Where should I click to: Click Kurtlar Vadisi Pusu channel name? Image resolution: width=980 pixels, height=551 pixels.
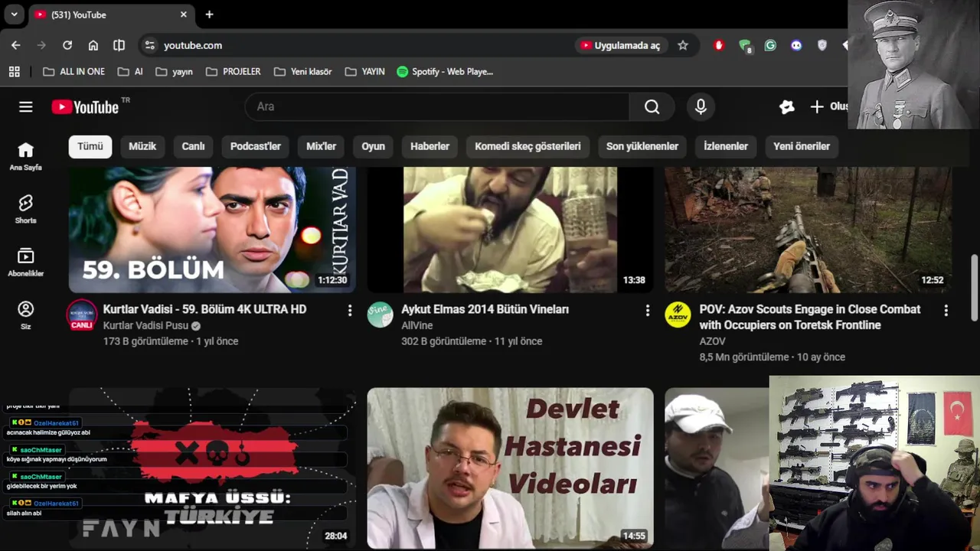[145, 325]
